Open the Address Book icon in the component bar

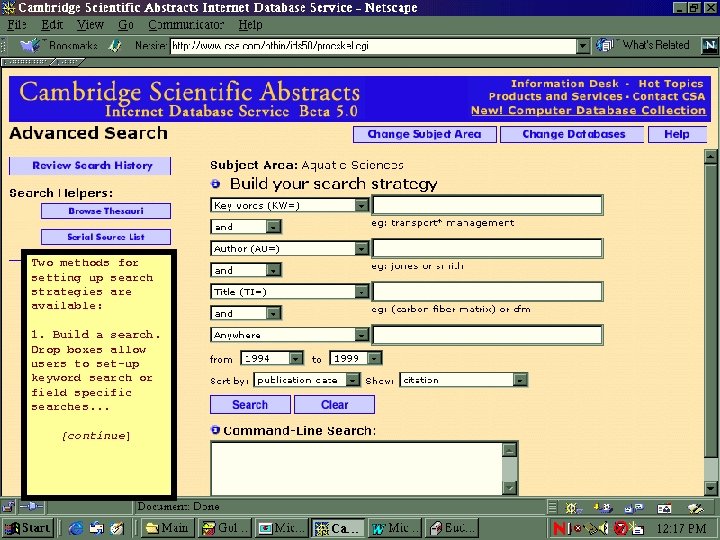(664, 508)
